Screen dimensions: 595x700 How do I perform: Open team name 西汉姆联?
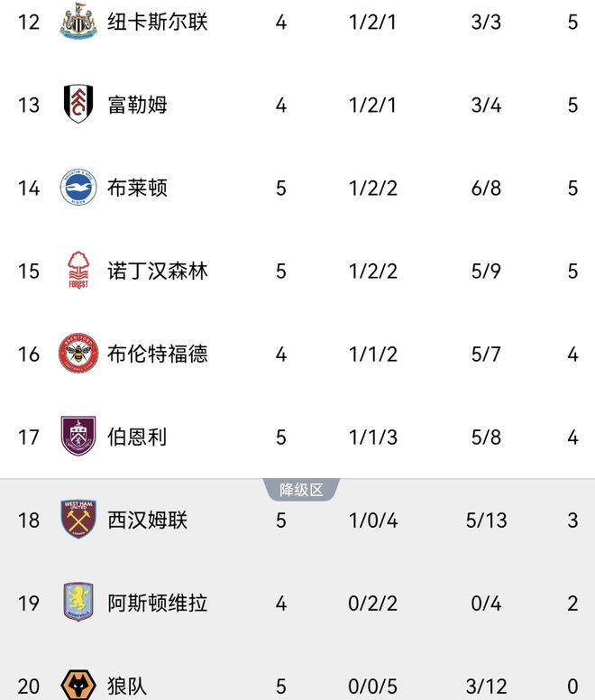pos(148,520)
